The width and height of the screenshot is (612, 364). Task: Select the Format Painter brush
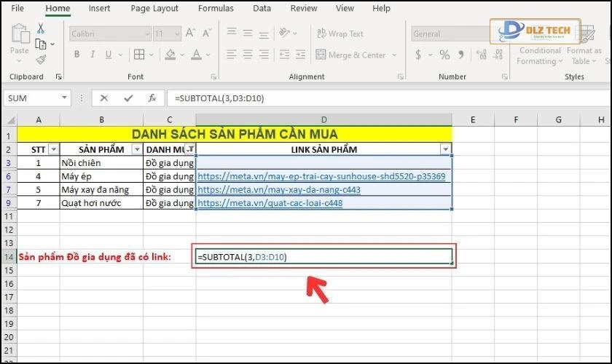41,60
